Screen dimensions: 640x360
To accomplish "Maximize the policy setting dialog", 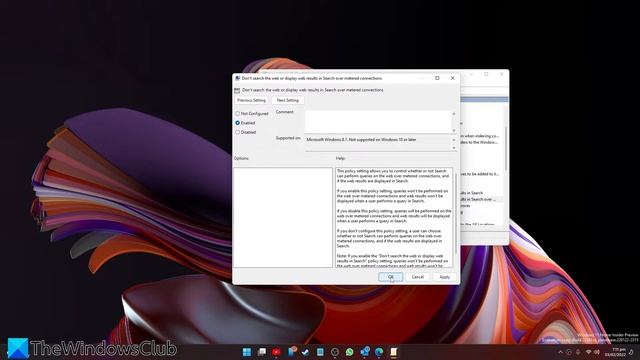I will point(437,78).
